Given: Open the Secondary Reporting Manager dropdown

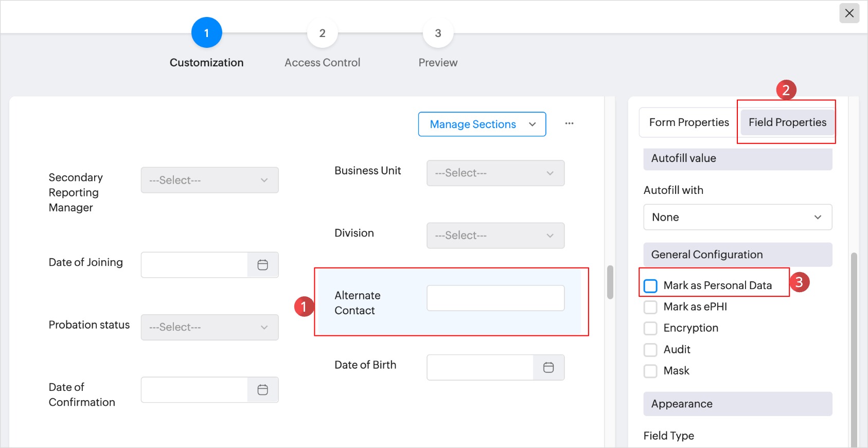Looking at the screenshot, I should pyautogui.click(x=209, y=180).
